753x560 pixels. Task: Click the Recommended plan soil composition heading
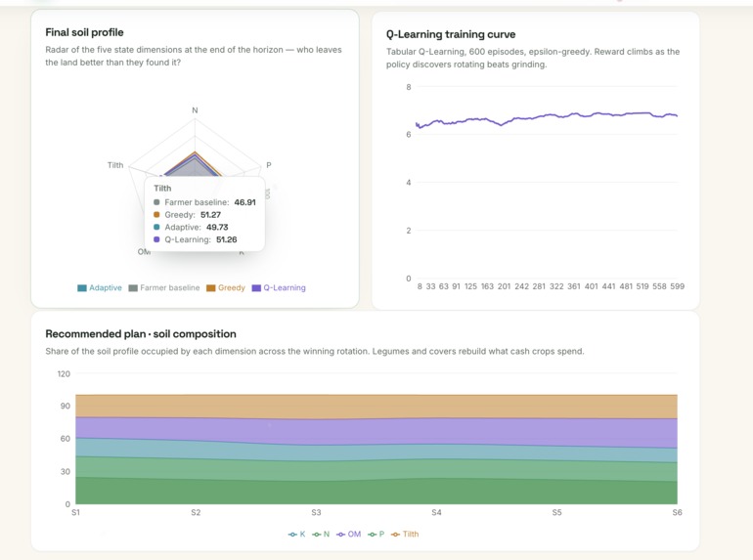(141, 334)
